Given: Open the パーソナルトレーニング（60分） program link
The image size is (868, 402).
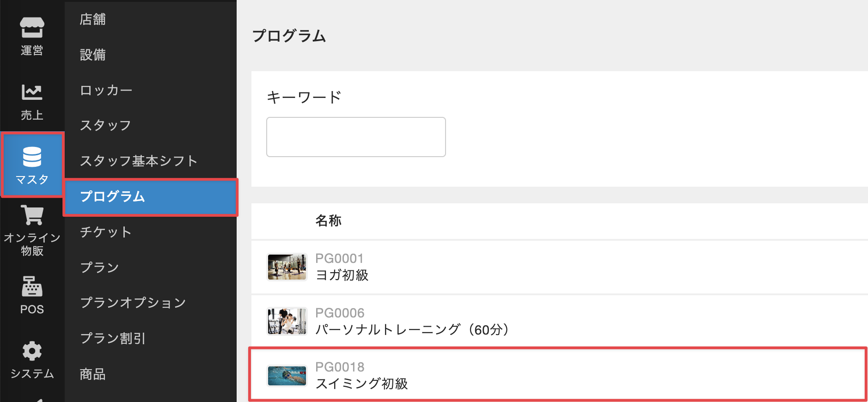Looking at the screenshot, I should click(x=412, y=329).
